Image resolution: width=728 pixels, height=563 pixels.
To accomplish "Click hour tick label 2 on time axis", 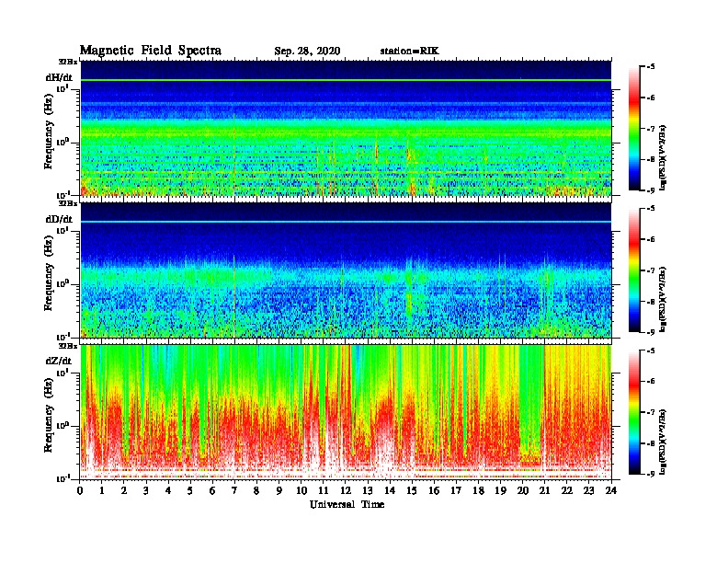I will click(x=124, y=490).
